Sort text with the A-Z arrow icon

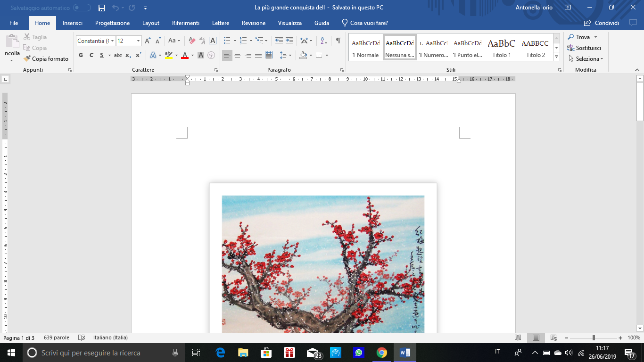coord(323,41)
